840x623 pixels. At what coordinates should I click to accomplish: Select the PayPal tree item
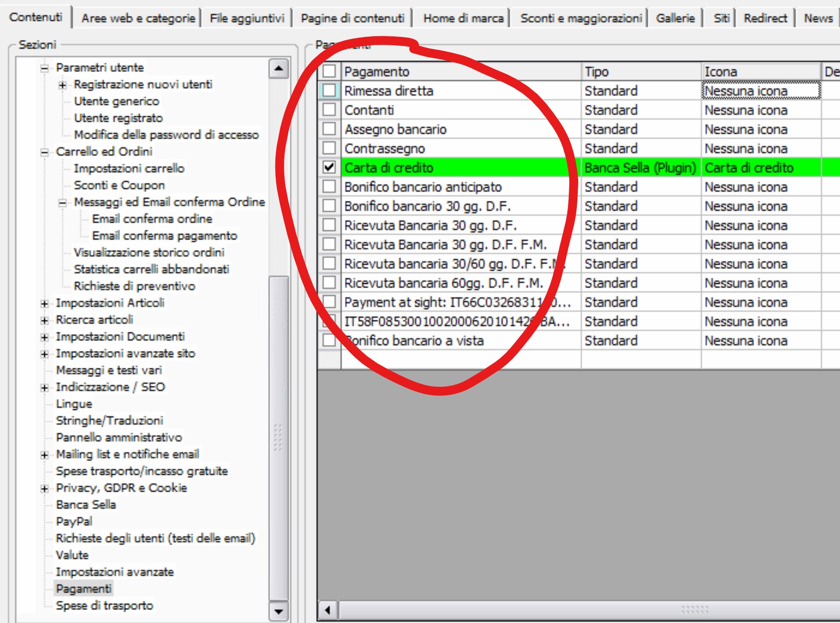coord(74,521)
